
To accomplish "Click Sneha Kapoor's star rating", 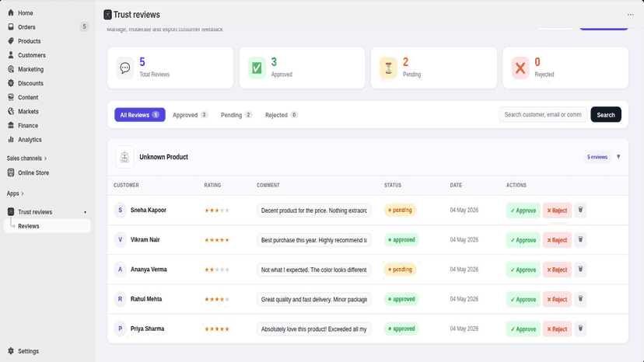I will [x=217, y=211].
